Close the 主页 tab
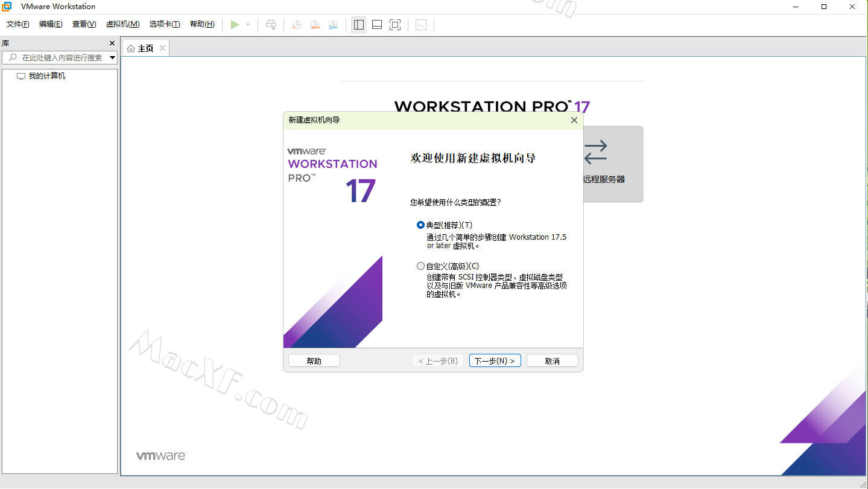This screenshot has width=868, height=489. pos(162,48)
